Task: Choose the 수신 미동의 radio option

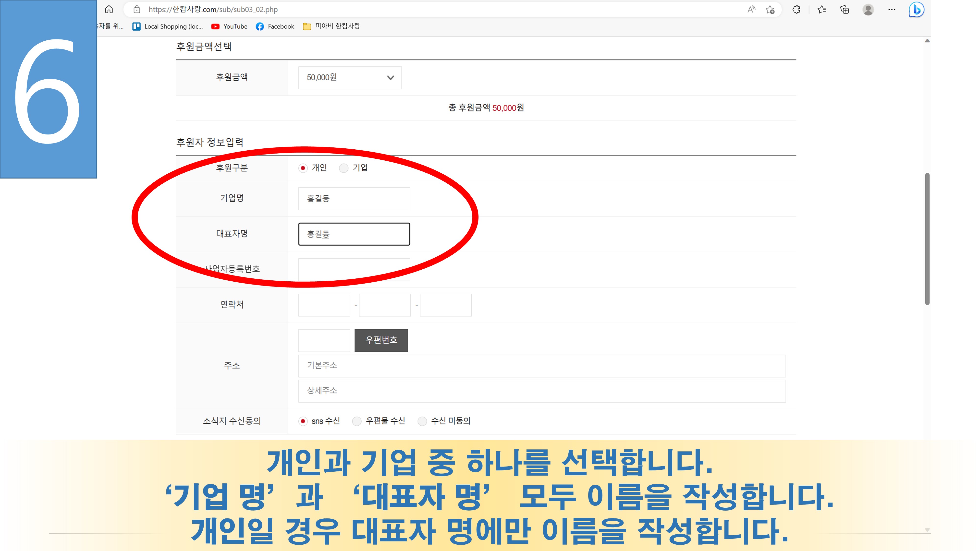Action: coord(422,421)
